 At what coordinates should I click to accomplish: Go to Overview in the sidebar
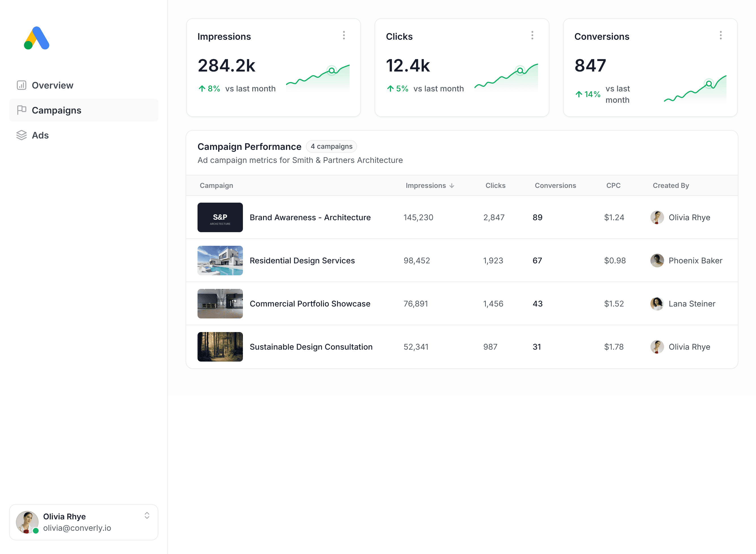(x=52, y=85)
